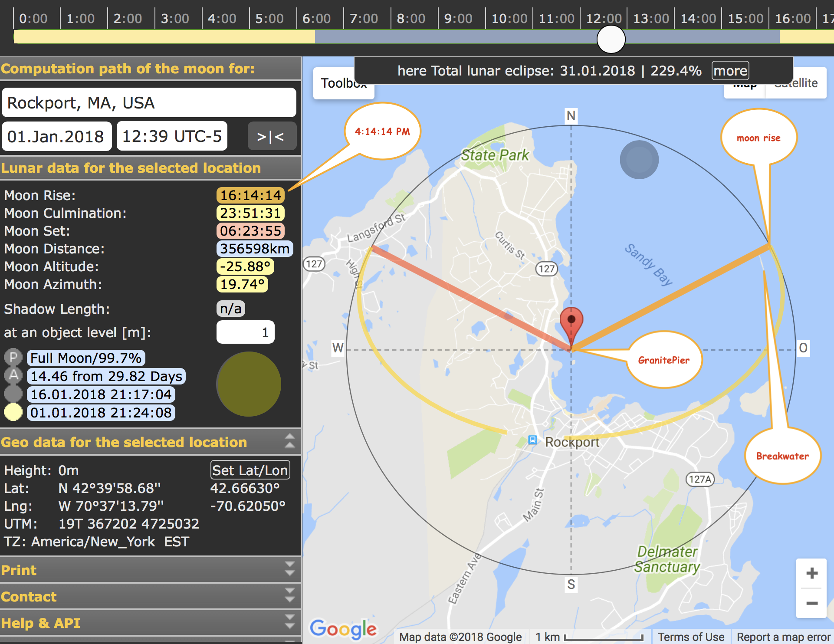
Task: Collapse the Geo data section
Action: coord(289,441)
